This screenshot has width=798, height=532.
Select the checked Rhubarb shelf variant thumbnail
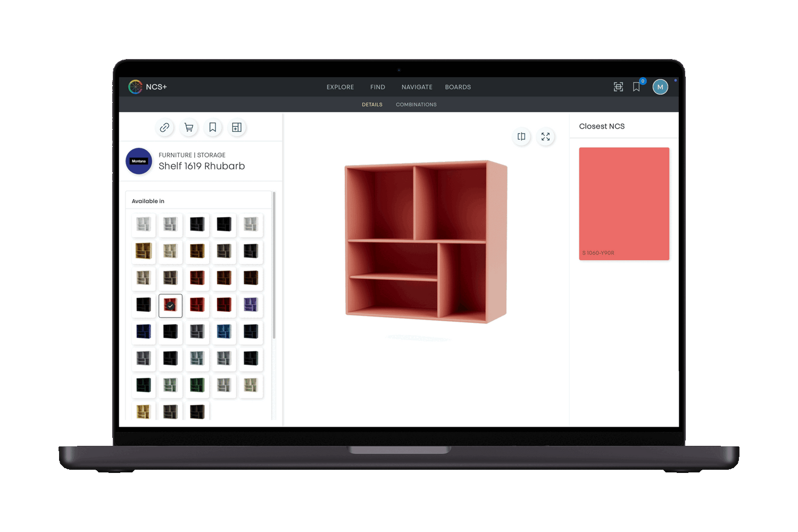[170, 305]
